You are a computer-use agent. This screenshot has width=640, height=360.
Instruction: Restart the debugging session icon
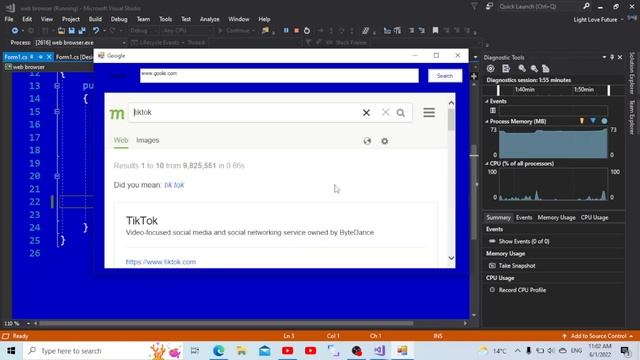307,31
